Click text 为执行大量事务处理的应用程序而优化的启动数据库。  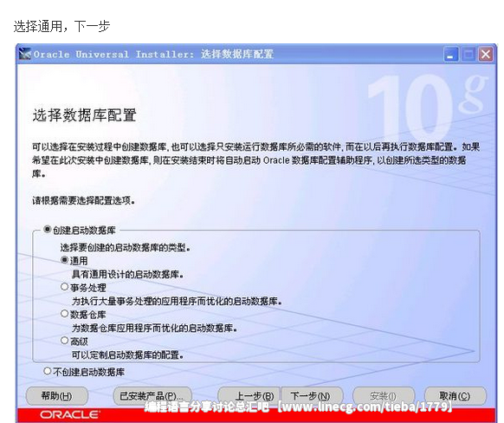click(x=177, y=302)
